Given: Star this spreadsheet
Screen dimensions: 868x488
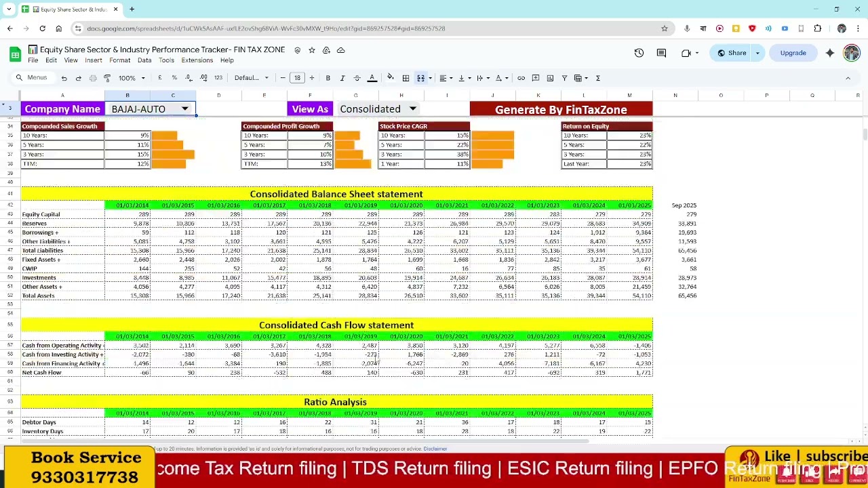Looking at the screenshot, I should 312,50.
